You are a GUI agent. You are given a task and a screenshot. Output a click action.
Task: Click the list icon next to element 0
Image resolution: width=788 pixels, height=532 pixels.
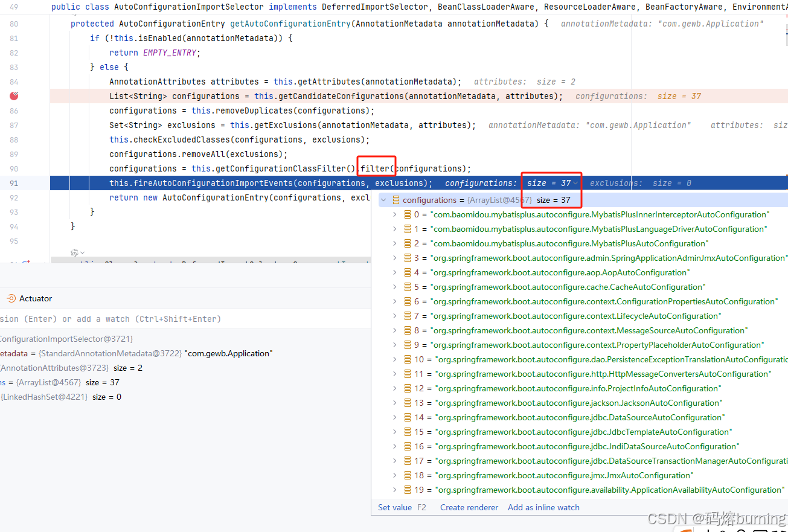[x=406, y=214]
